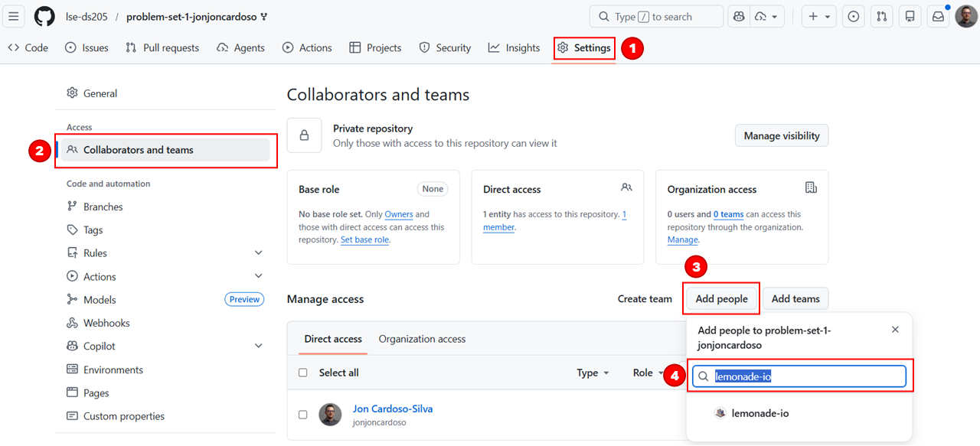980x446 pixels.
Task: Open the Create new plus dropdown
Action: (818, 17)
